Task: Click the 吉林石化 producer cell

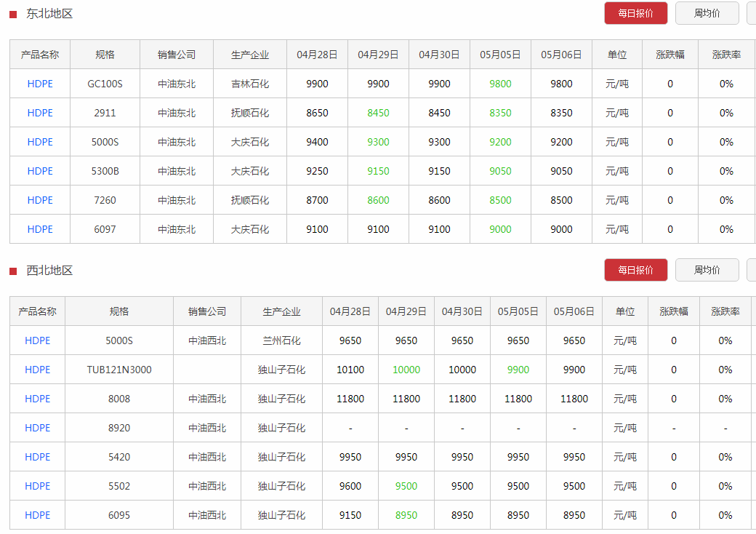Action: [250, 84]
